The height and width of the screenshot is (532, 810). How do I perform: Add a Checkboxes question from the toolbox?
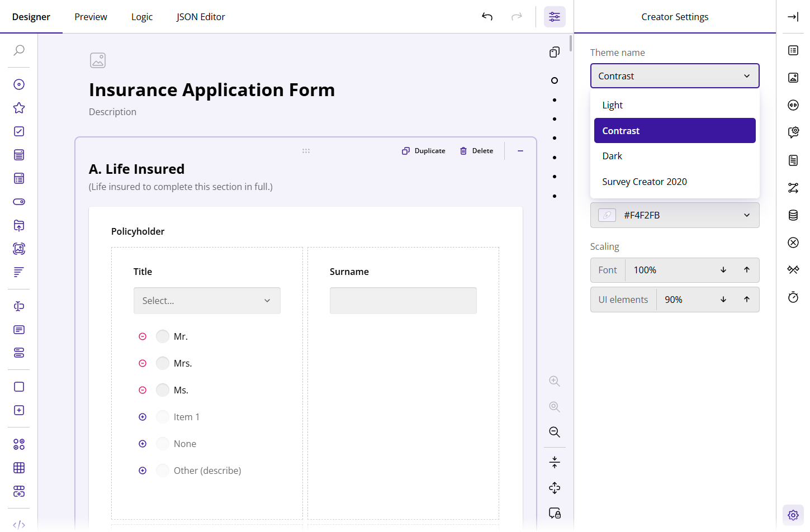[x=18, y=131]
